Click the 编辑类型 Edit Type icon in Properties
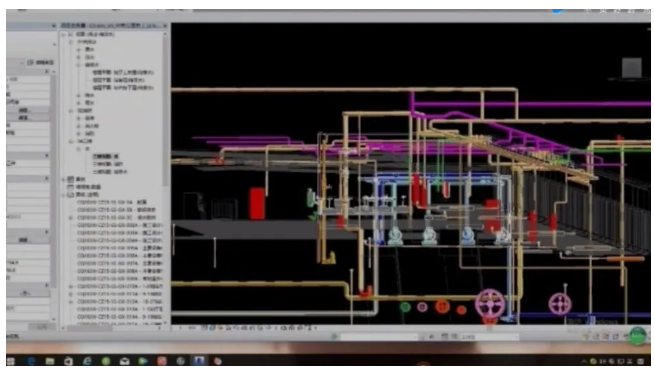Image resolution: width=654 pixels, height=371 pixels. (x=30, y=63)
